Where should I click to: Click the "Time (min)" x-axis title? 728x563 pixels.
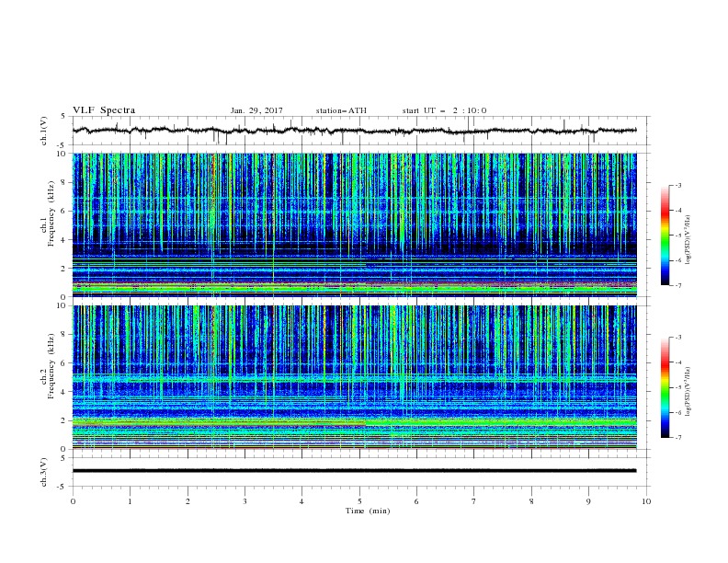click(368, 511)
